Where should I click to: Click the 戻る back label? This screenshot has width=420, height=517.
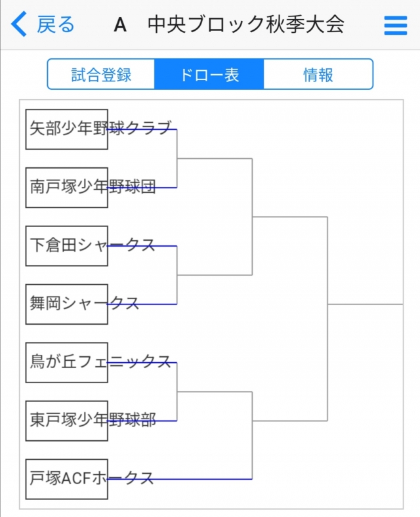[56, 25]
